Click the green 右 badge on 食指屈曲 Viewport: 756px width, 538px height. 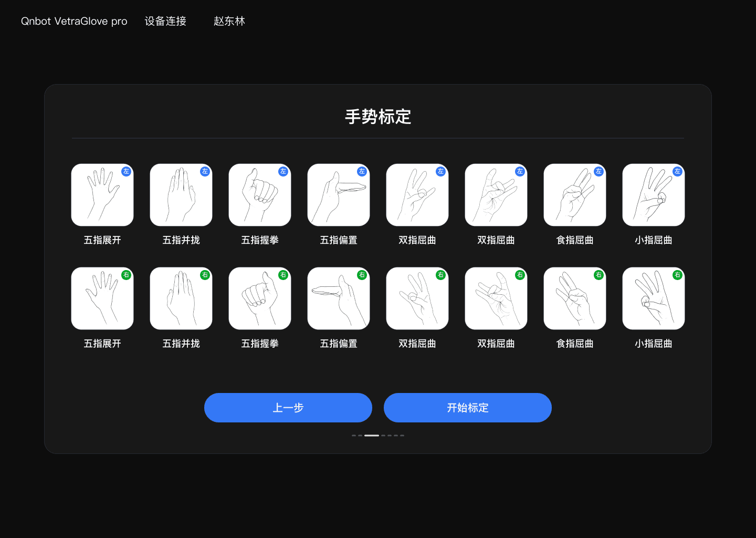click(x=598, y=275)
